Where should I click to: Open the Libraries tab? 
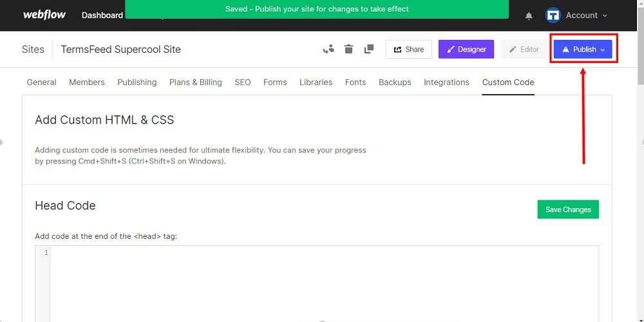[x=316, y=82]
